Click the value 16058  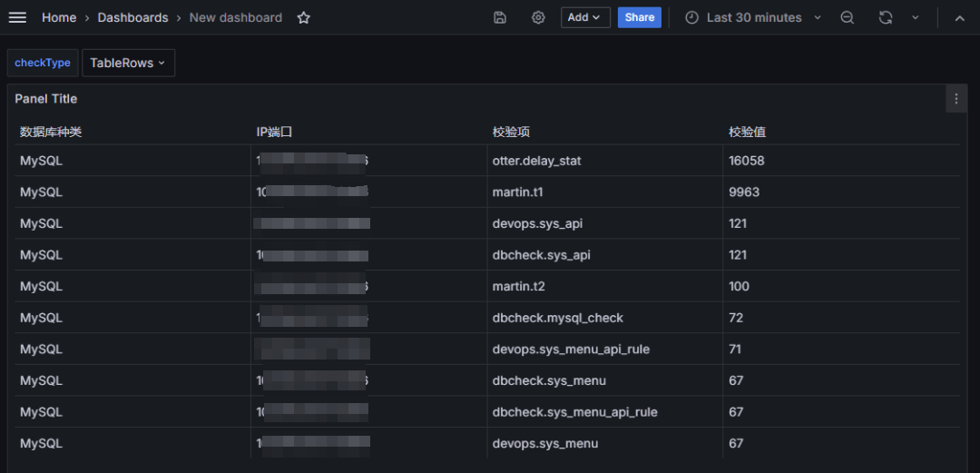pyautogui.click(x=746, y=161)
